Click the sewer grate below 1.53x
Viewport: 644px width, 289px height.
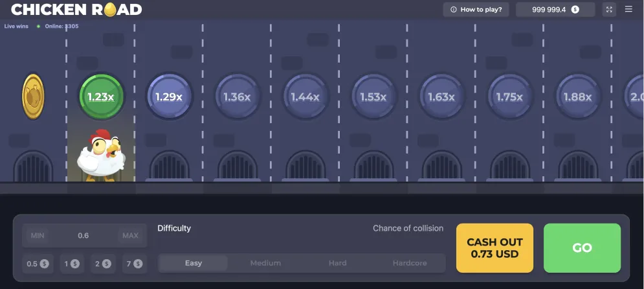click(x=373, y=166)
